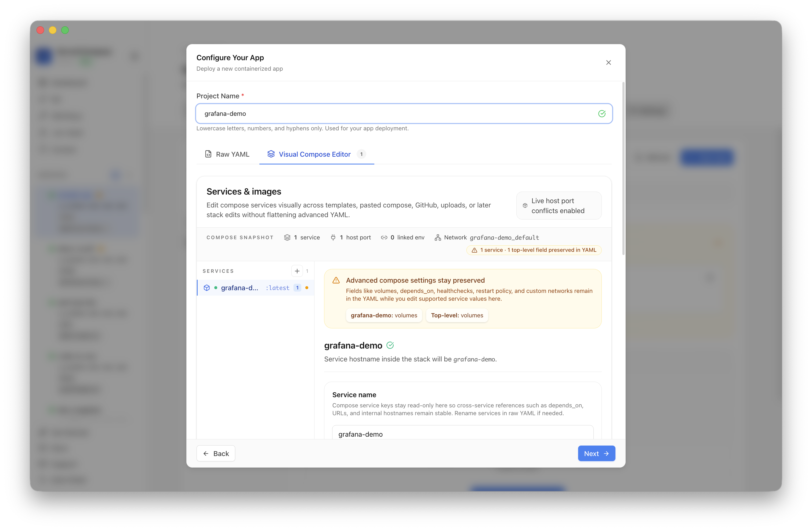Click the link icon beside "0 linked env"
Image resolution: width=812 pixels, height=531 pixels.
[x=384, y=237]
